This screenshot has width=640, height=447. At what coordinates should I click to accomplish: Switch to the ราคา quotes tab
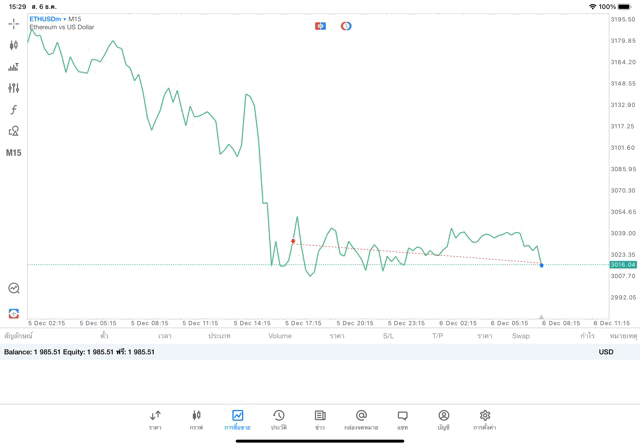point(155,420)
